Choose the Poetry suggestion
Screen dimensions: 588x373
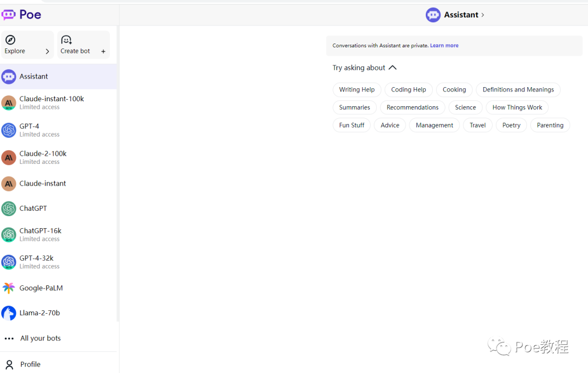coord(511,125)
